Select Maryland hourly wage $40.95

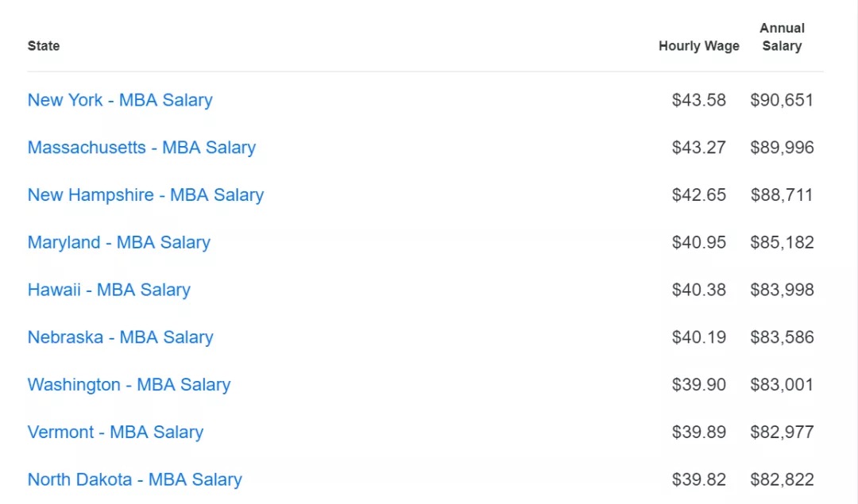pyautogui.click(x=699, y=242)
